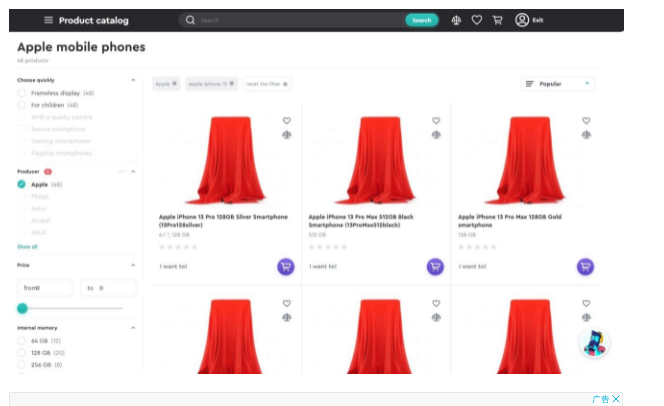Compare iPhone 13 Pro Max 512GB Black
664x406 pixels.
tap(436, 135)
